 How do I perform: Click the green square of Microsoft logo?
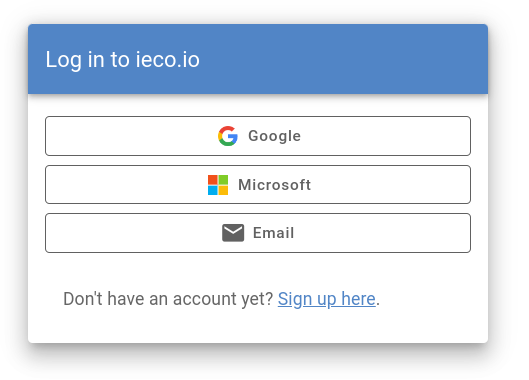(223, 180)
